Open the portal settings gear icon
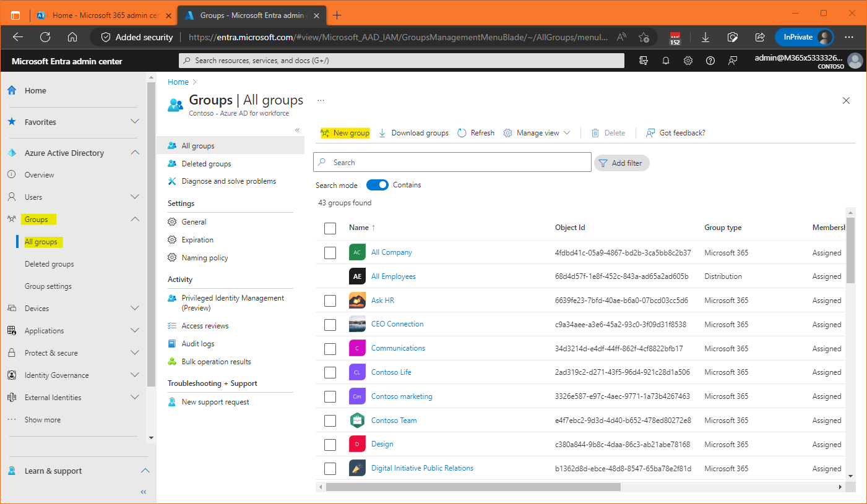 (688, 61)
